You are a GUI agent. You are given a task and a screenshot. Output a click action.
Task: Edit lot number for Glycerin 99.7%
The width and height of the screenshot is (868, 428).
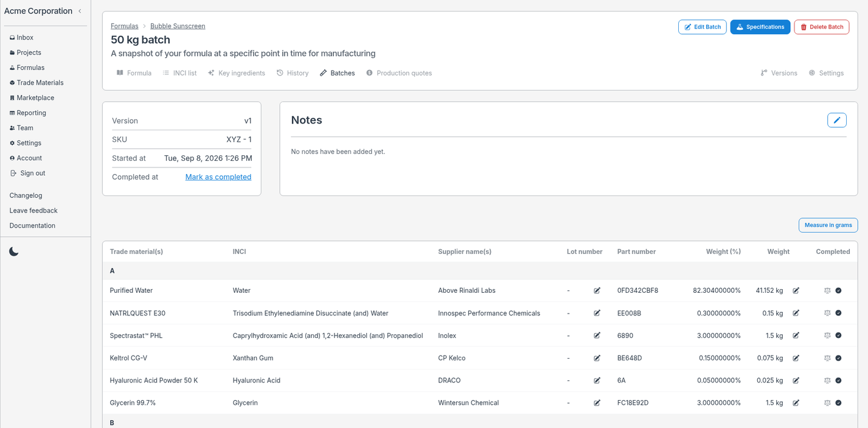pyautogui.click(x=597, y=403)
